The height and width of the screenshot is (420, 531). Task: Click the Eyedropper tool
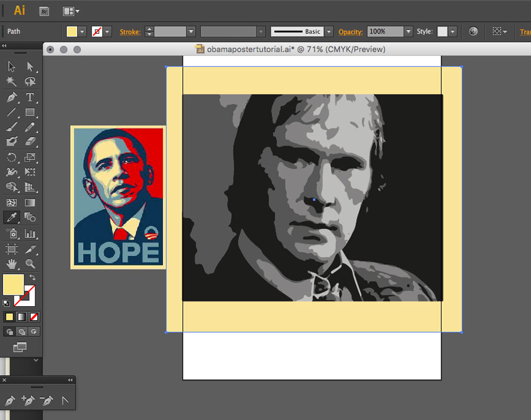point(12,217)
